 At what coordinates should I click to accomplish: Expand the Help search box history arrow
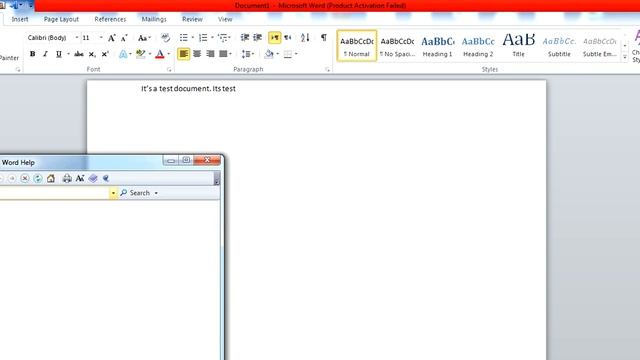click(113, 193)
